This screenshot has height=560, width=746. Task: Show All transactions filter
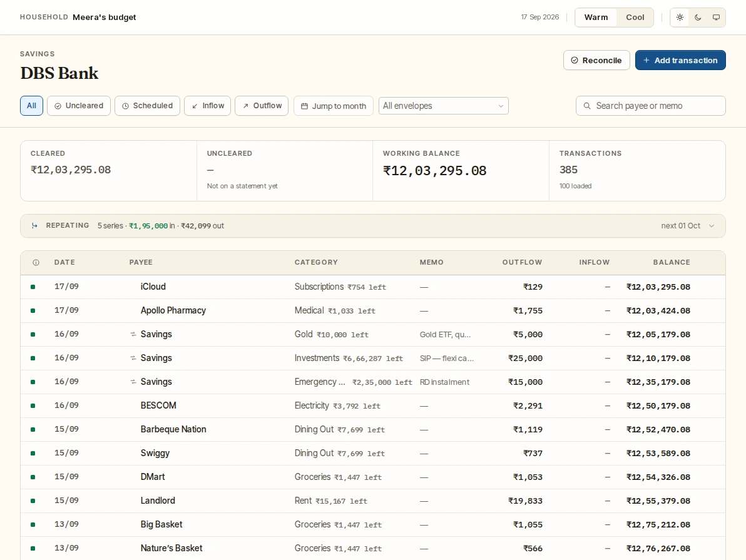pos(31,106)
